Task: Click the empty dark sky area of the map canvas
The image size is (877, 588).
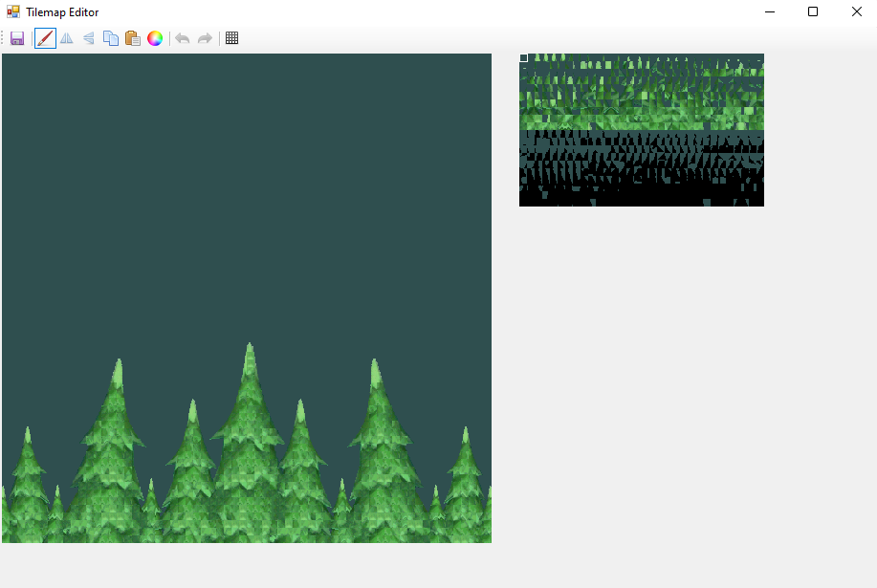Action: (x=246, y=191)
